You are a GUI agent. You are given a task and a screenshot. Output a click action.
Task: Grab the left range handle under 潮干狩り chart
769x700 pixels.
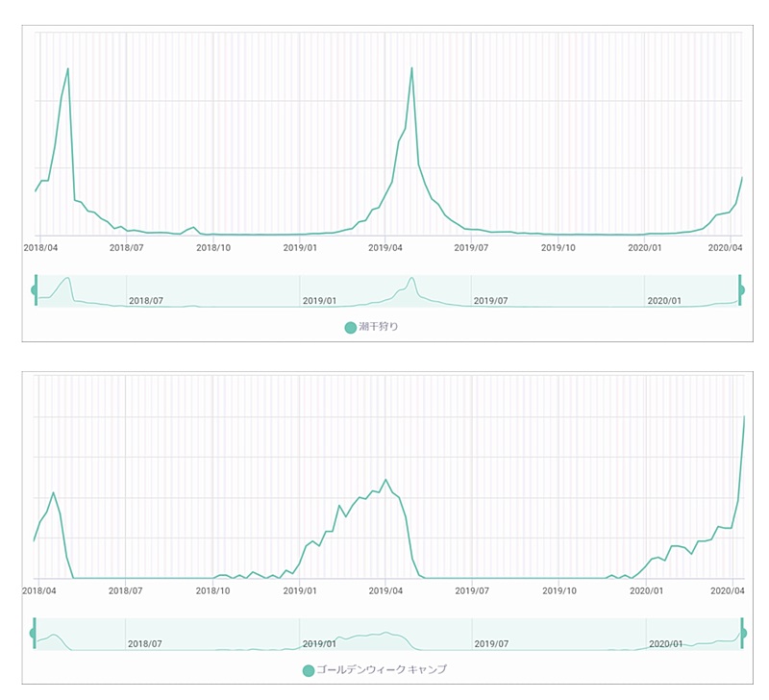pos(35,290)
